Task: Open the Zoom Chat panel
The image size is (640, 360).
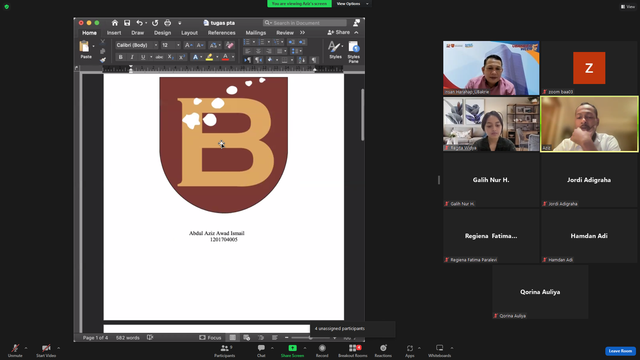Action: (x=261, y=351)
